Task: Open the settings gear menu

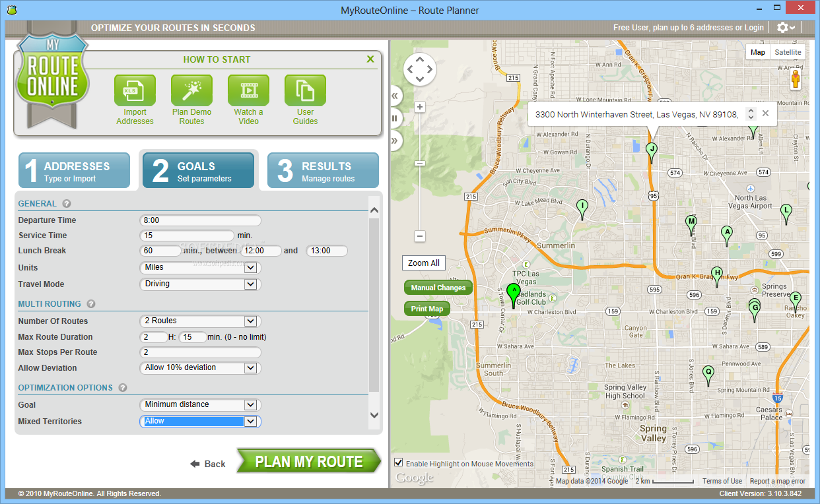Action: (786, 28)
